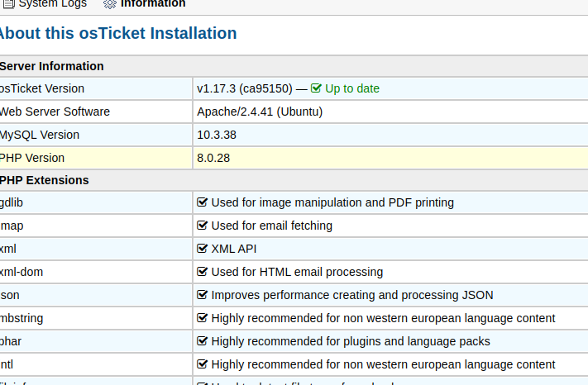Click the XML API check icon
588x385 pixels.
202,249
